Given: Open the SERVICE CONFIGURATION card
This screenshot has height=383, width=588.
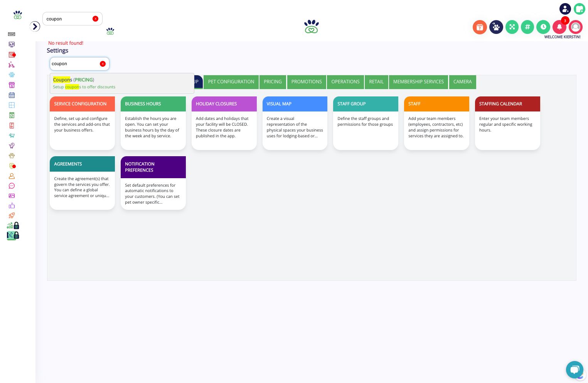Looking at the screenshot, I should 82,123.
